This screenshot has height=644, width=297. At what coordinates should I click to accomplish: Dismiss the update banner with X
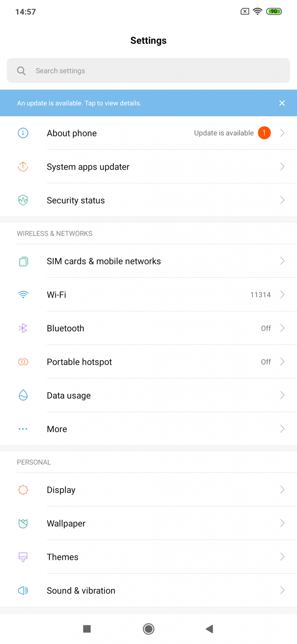pyautogui.click(x=282, y=103)
